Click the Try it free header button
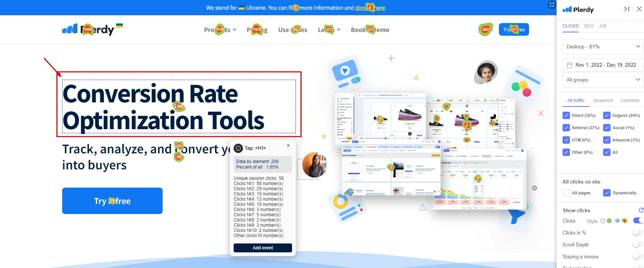 [514, 29]
